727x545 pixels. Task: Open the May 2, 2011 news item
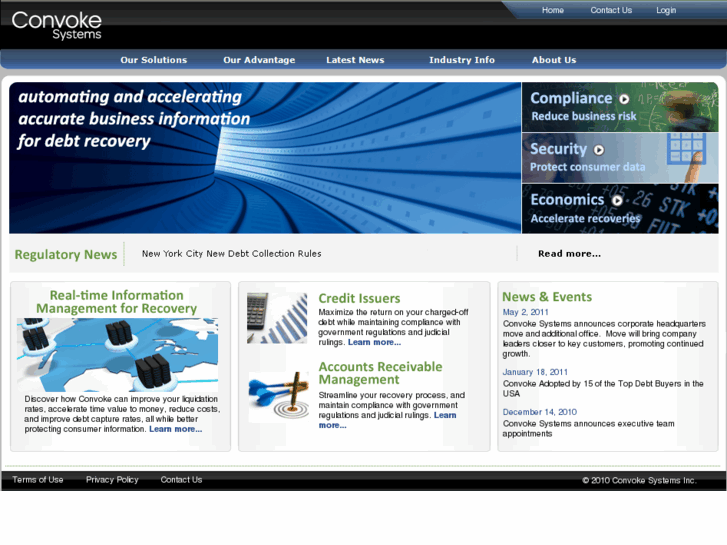(525, 312)
